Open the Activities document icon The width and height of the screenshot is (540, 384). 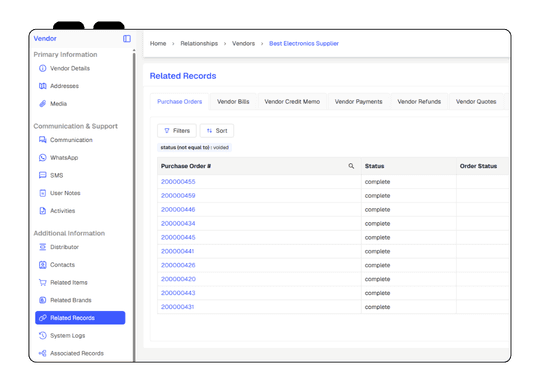coord(42,211)
